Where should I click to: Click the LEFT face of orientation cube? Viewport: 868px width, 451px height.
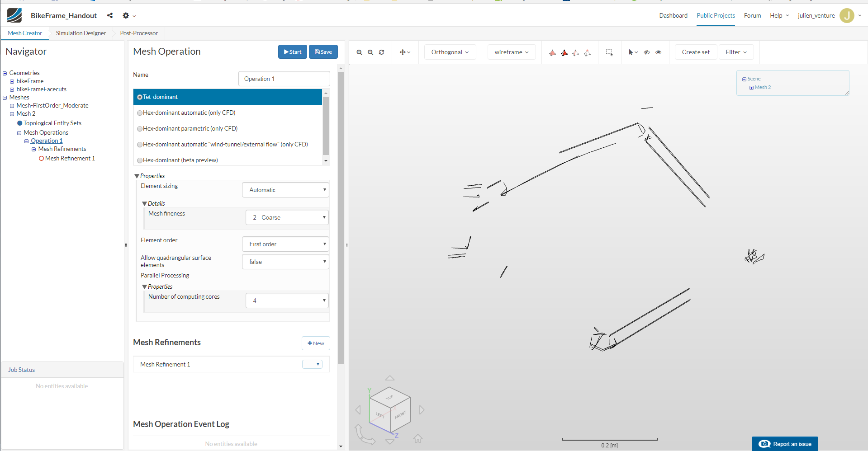(380, 414)
